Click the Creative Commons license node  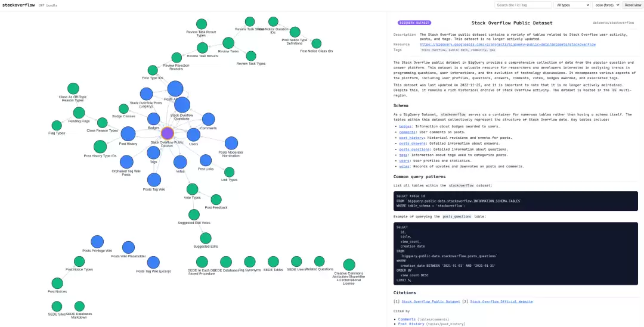pyautogui.click(x=349, y=264)
